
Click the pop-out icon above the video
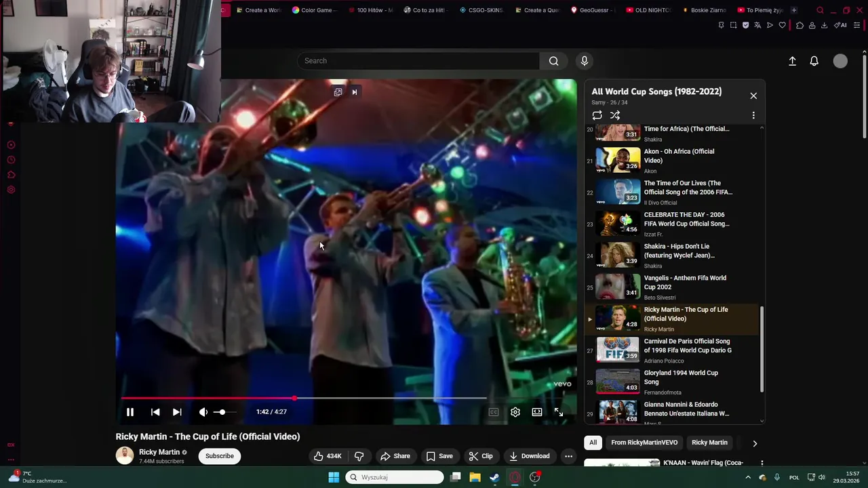[x=338, y=92]
